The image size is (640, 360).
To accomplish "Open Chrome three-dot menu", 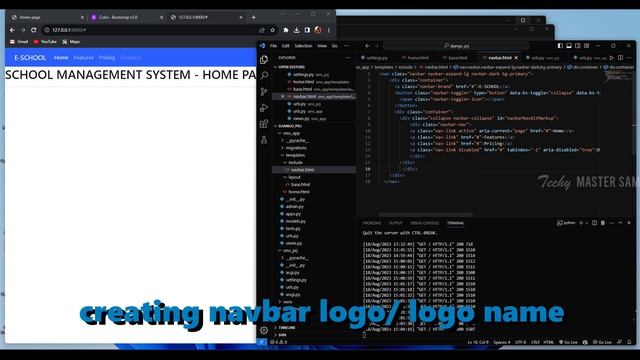I will 329,30.
